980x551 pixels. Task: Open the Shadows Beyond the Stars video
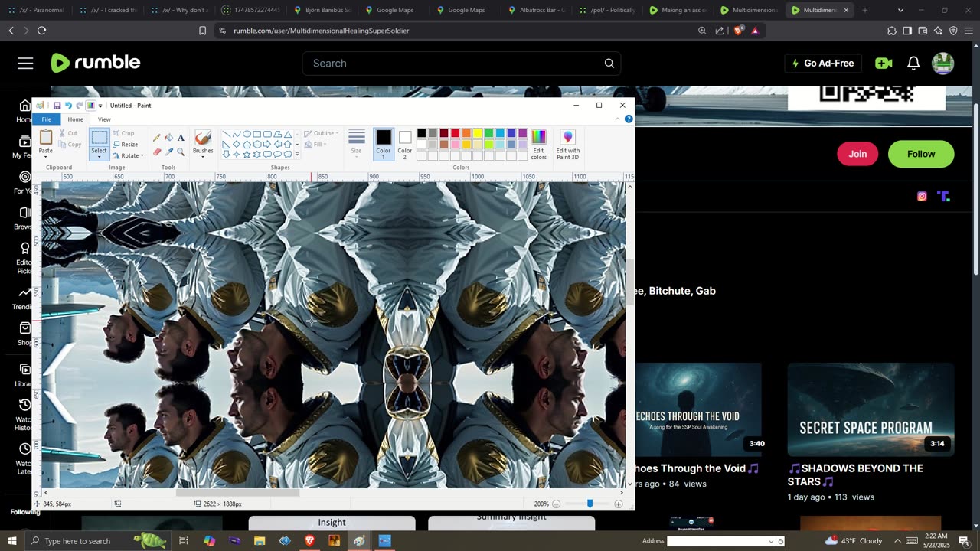coord(855,474)
